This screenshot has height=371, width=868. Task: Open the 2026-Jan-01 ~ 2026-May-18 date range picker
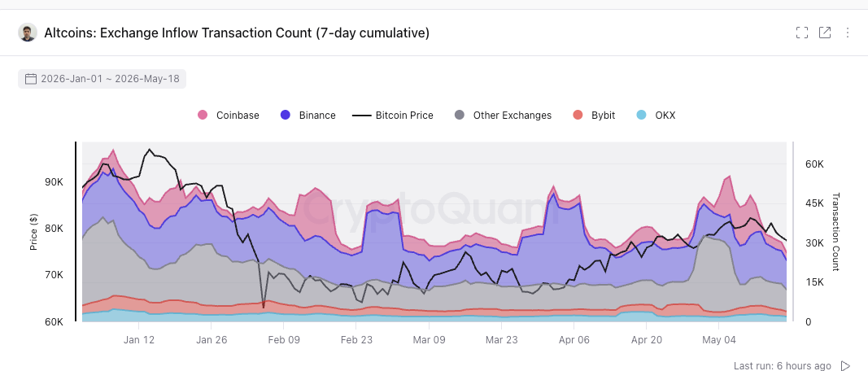[x=103, y=79]
